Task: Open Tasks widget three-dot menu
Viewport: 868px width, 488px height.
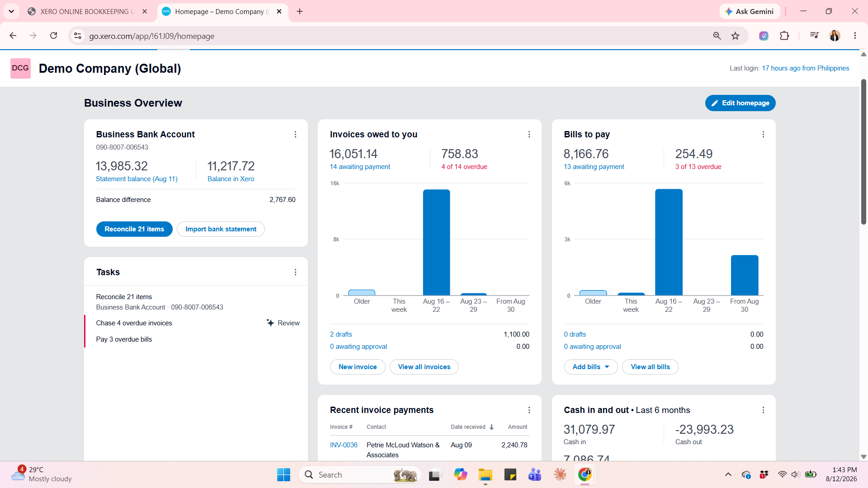Action: point(295,272)
